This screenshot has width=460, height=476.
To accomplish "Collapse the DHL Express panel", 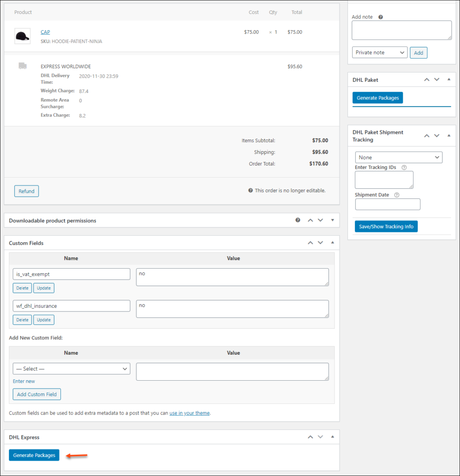I will [332, 437].
